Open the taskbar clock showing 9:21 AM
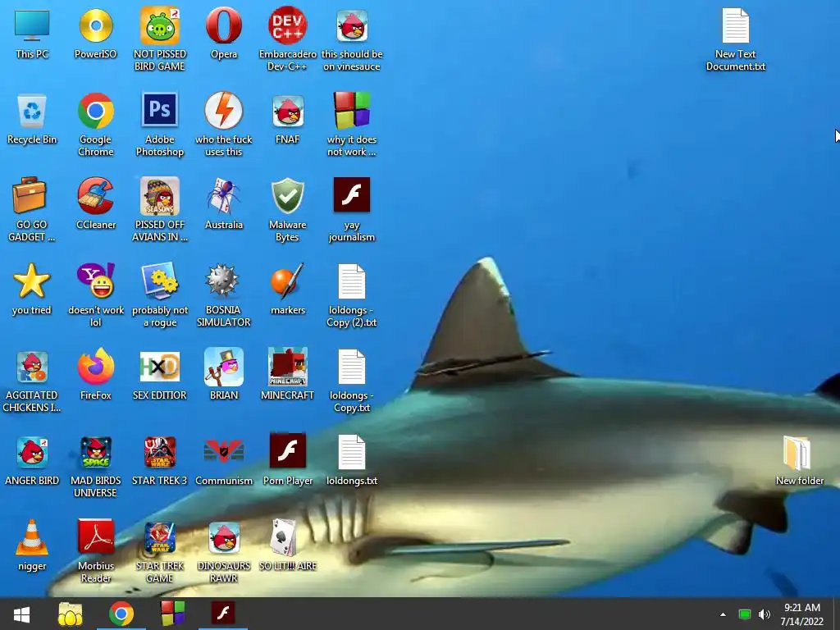The width and height of the screenshot is (840, 630). tap(802, 614)
